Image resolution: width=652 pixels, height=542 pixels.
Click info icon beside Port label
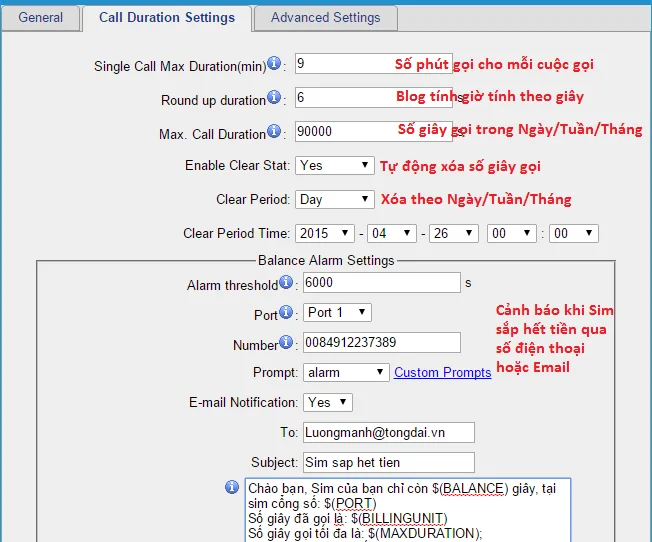[287, 314]
